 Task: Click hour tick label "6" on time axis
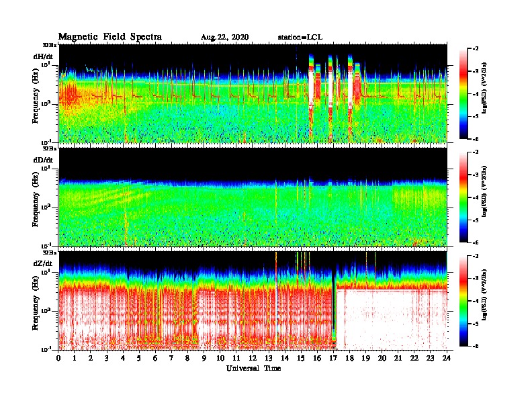(155, 359)
